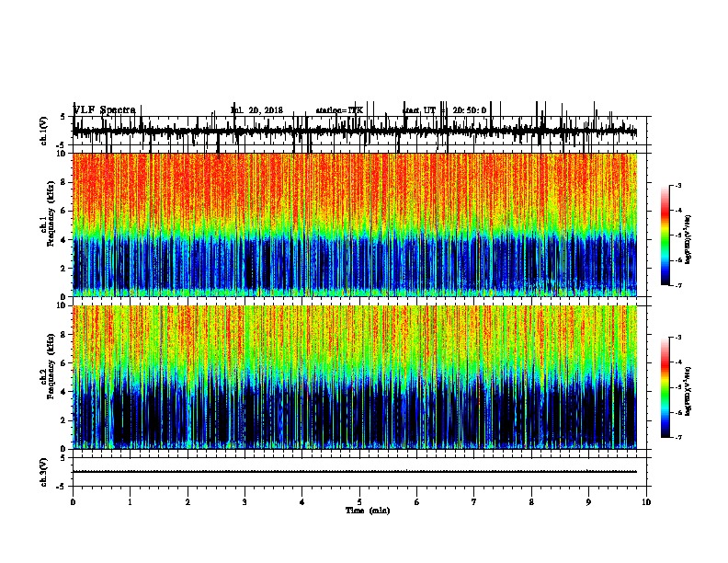Click time axis tick label "8"
Screen dimensions: 728x563
pyautogui.click(x=531, y=501)
